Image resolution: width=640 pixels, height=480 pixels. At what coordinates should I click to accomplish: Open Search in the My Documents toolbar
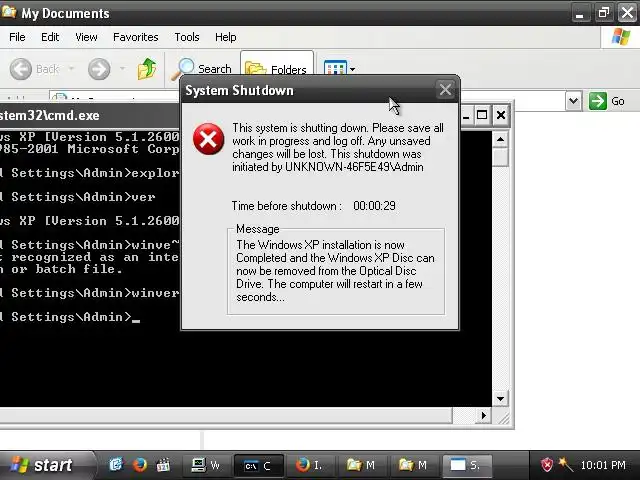point(201,69)
